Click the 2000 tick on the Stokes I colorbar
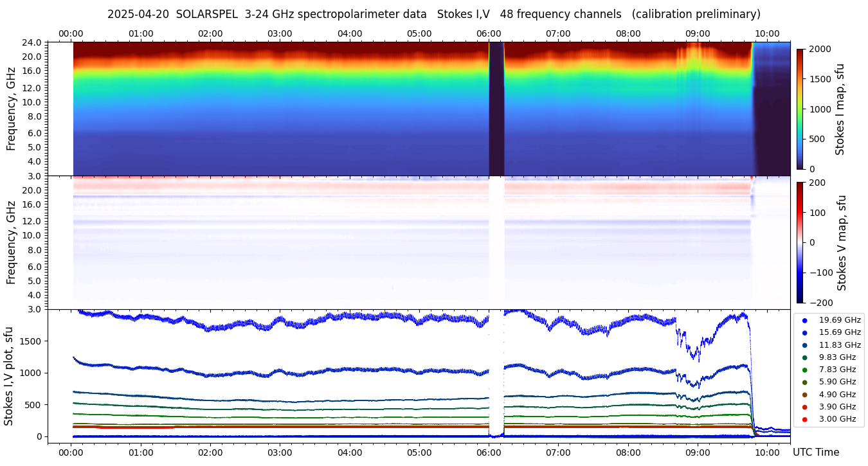The image size is (868, 466). 818,49
